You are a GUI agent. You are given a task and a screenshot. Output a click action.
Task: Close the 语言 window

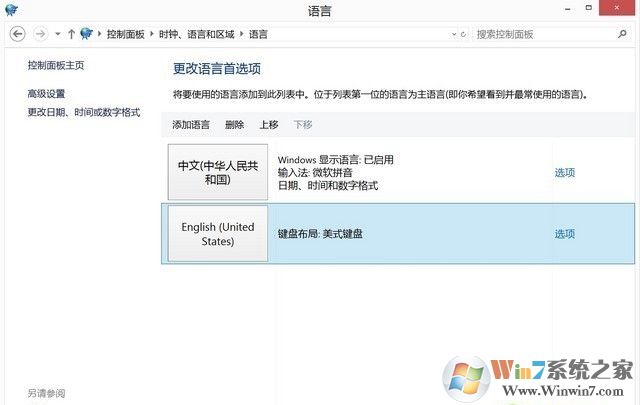[x=617, y=8]
